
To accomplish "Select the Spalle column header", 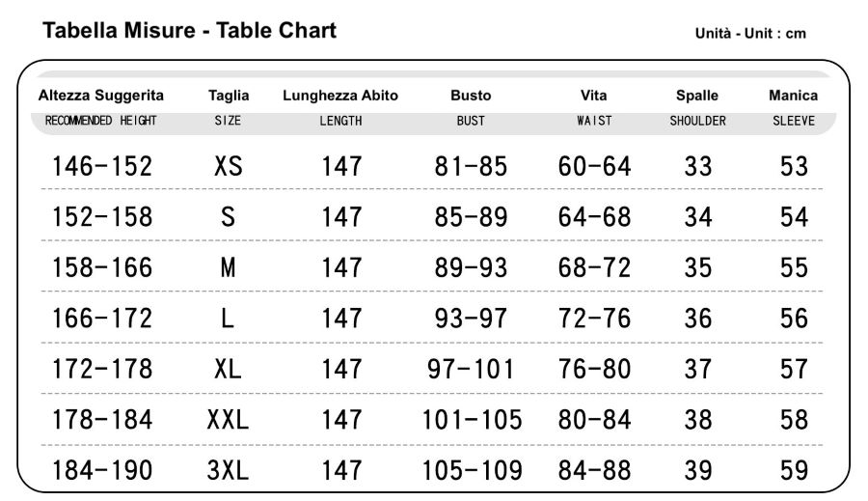I will point(697,96).
